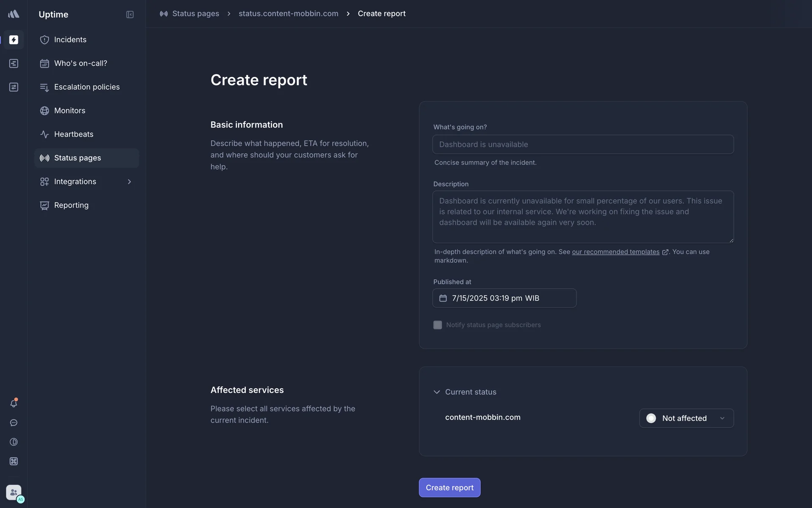Click the Better Stack logo icon
812x508 pixels.
click(x=14, y=14)
